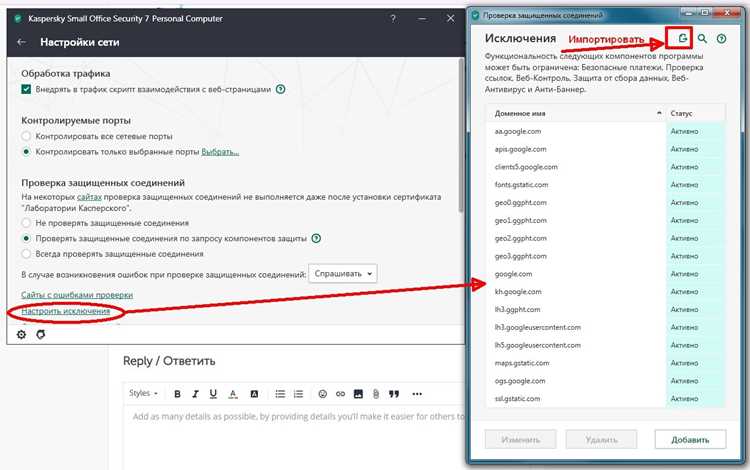Select the geo3.ggpht.com row
Screen dimensions: 750x470
[606, 256]
